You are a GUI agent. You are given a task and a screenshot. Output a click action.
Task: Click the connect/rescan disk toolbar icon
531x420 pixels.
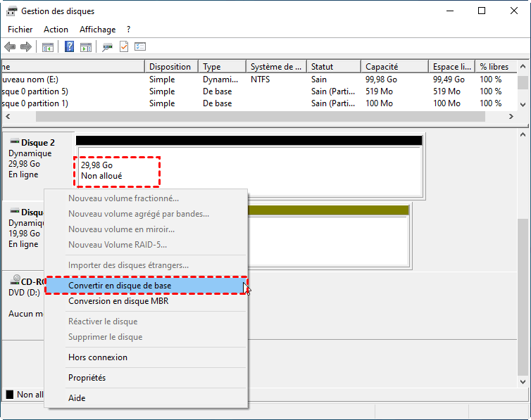(107, 47)
